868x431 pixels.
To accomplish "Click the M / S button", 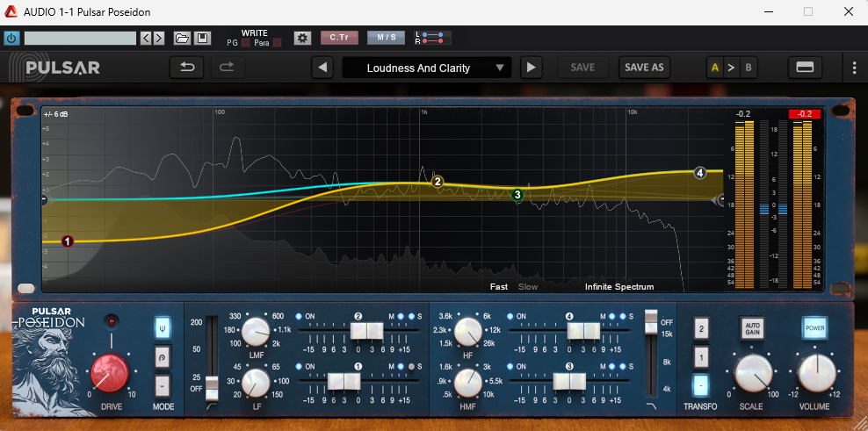I will click(x=387, y=38).
